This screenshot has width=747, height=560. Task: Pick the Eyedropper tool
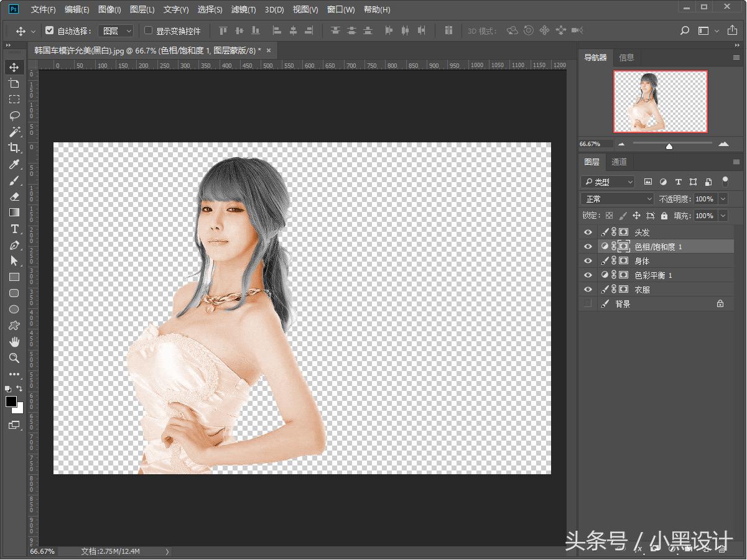pyautogui.click(x=14, y=164)
